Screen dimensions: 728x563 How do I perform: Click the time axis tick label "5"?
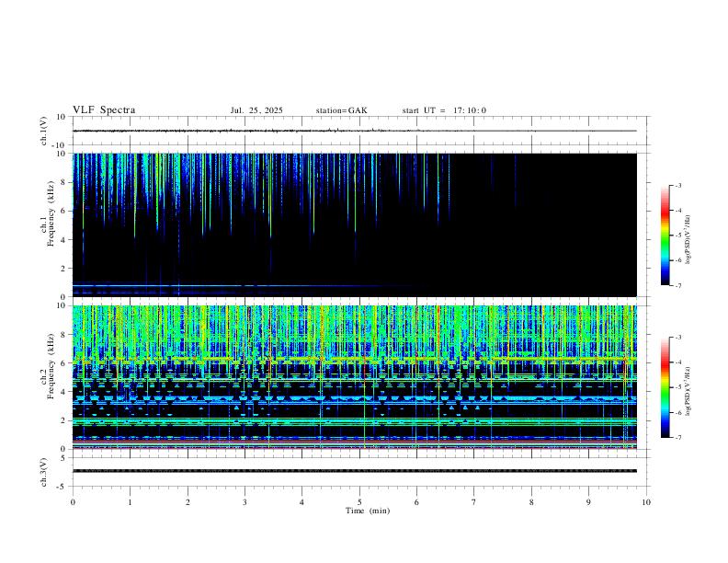coord(359,502)
